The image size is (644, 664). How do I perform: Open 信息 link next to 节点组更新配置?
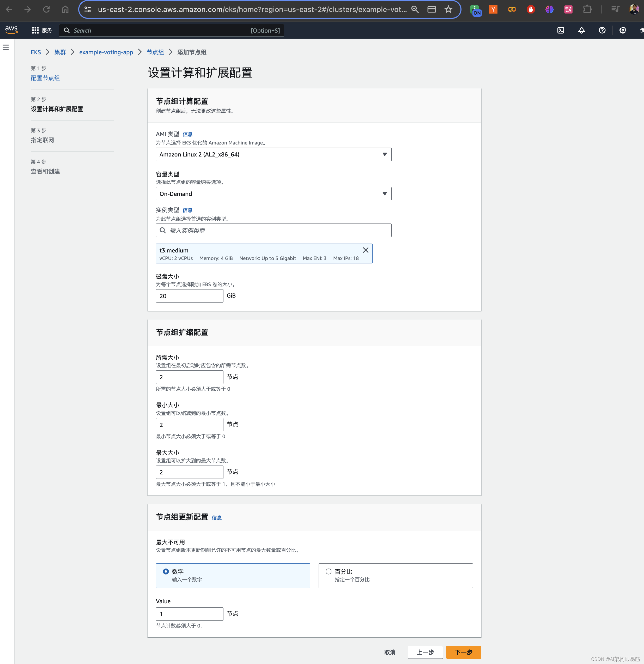point(216,518)
